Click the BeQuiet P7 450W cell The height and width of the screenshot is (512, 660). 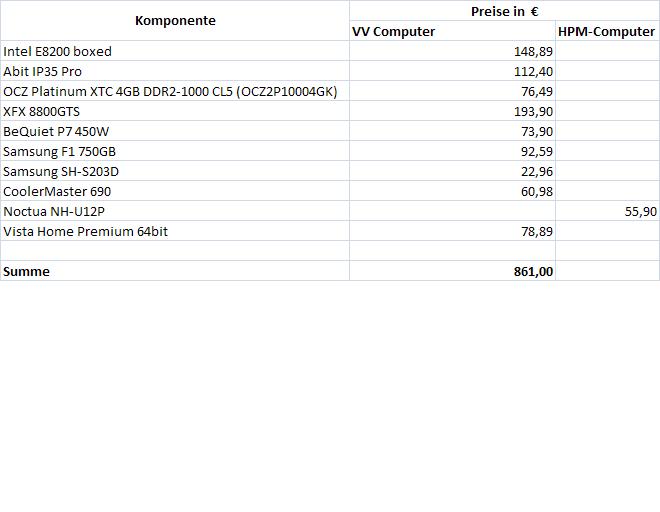point(175,131)
